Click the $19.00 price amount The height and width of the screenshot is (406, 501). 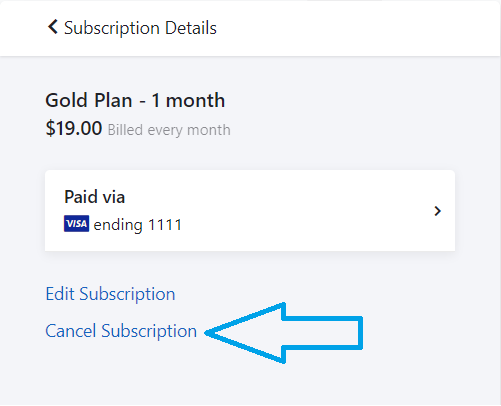pos(74,128)
